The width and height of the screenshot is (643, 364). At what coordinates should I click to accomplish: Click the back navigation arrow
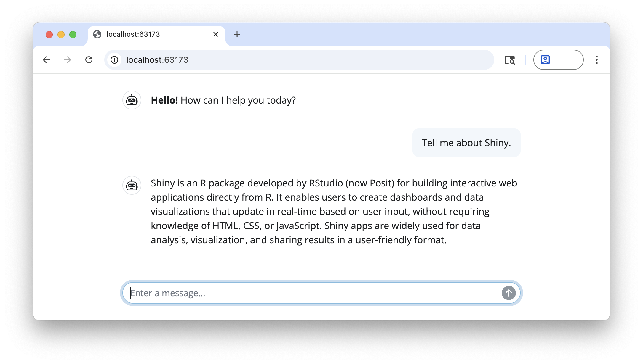point(47,60)
